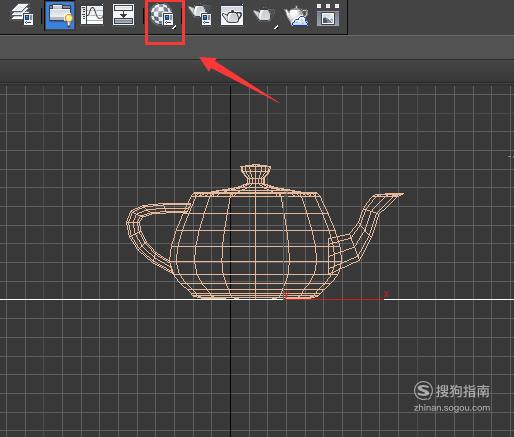This screenshot has height=437, width=514.
Task: Open Render Setup dialog icon
Action: click(x=201, y=15)
